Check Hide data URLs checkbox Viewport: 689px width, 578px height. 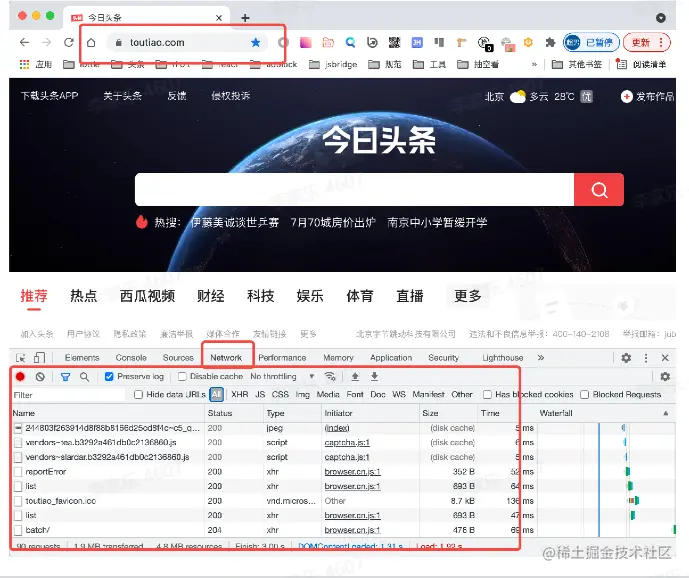pos(138,395)
